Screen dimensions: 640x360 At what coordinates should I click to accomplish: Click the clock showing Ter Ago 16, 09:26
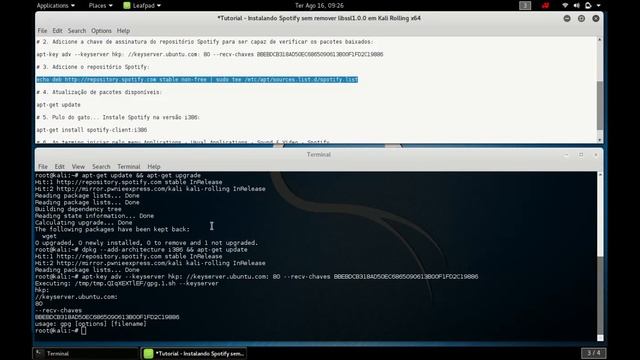pos(319,5)
